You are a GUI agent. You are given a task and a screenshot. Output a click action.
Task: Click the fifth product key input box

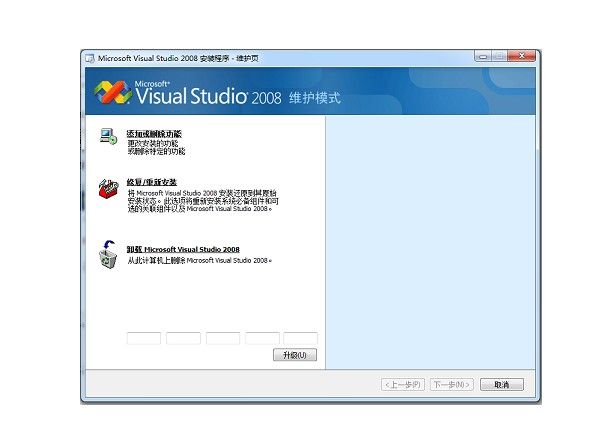click(x=300, y=338)
